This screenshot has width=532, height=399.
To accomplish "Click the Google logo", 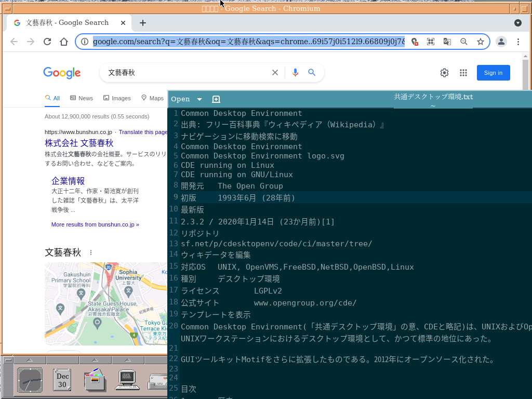I will tap(62, 73).
